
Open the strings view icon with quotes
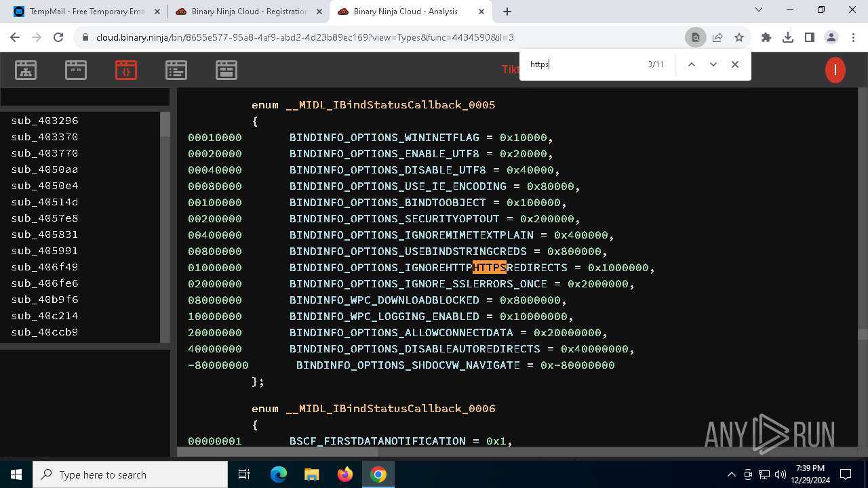(76, 70)
